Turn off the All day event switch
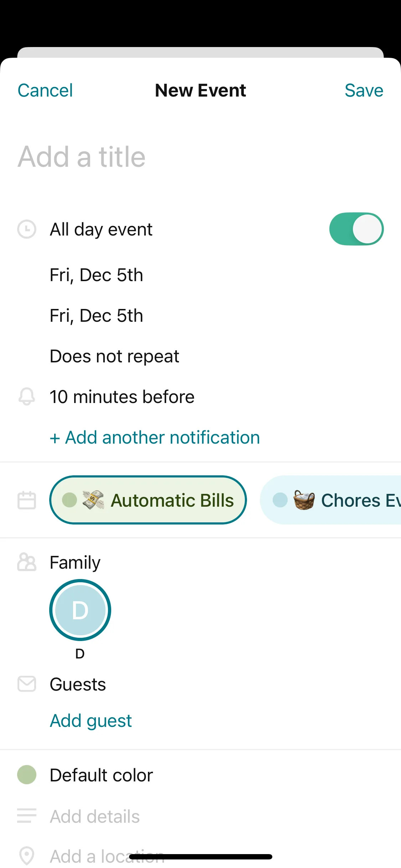401x868 pixels. point(356,229)
